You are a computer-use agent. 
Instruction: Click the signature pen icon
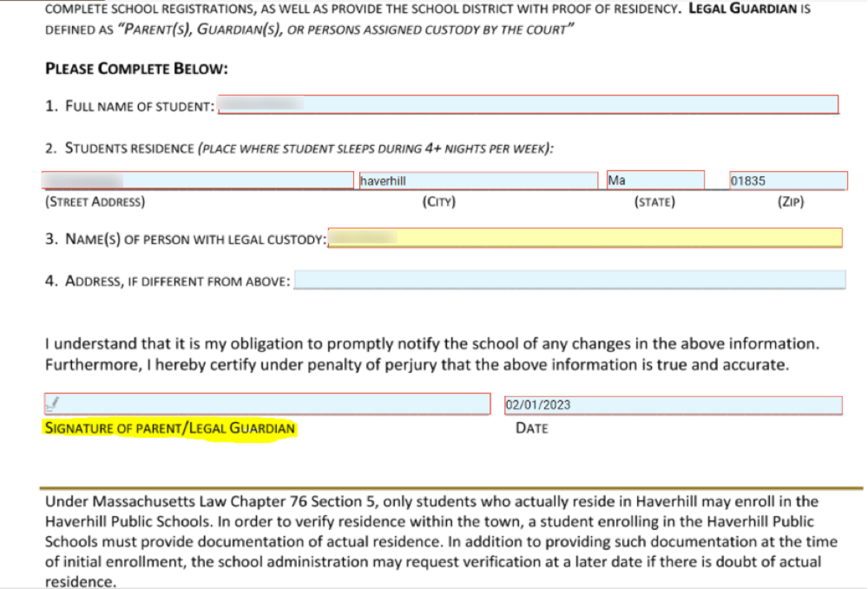tap(52, 404)
